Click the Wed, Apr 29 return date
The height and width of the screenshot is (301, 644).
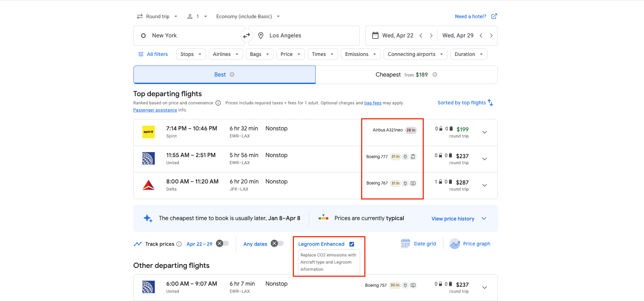458,36
